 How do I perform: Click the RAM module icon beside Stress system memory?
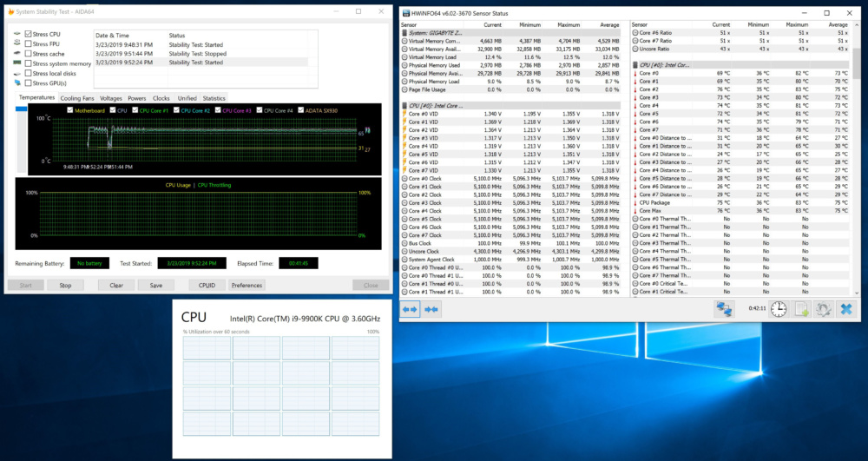pos(17,63)
